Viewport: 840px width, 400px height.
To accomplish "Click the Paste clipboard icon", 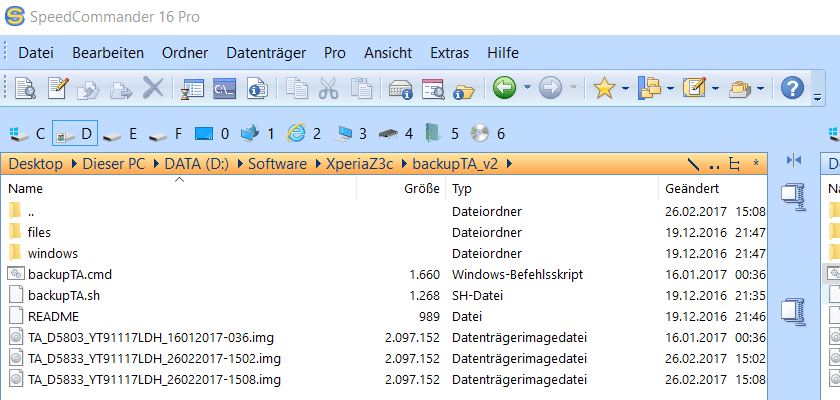I will (361, 88).
